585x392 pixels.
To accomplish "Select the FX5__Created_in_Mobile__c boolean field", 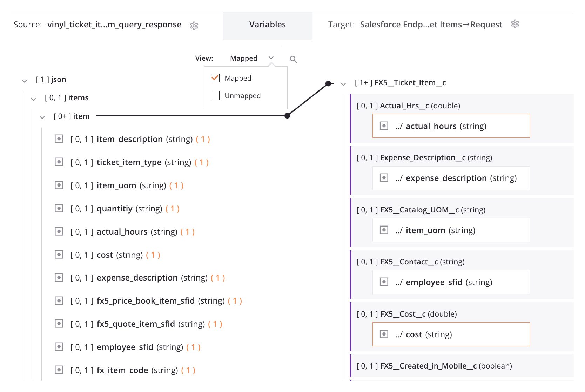I will 434,366.
